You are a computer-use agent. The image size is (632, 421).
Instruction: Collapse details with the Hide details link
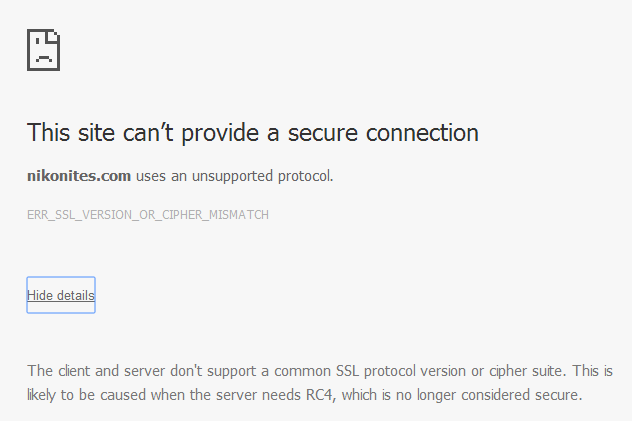click(61, 295)
